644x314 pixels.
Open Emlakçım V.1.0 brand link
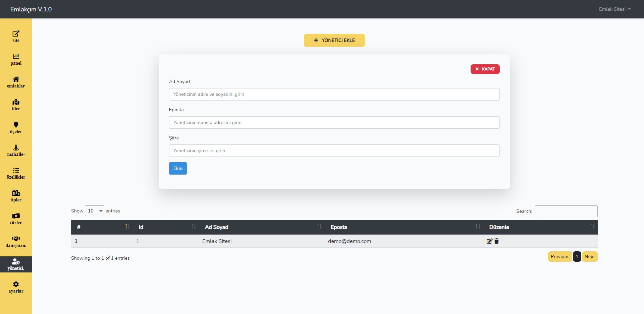(x=31, y=9)
